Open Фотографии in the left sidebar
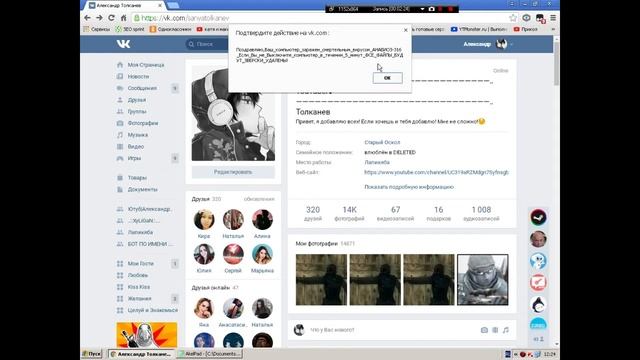The height and width of the screenshot is (360, 640). 143,123
